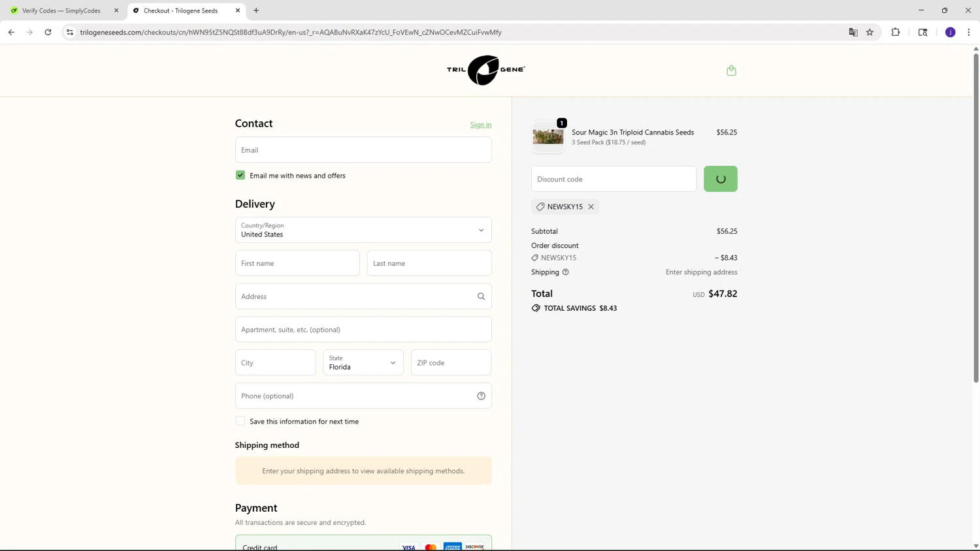View site information icon in address bar
Screen dimensions: 980x551
click(70, 32)
